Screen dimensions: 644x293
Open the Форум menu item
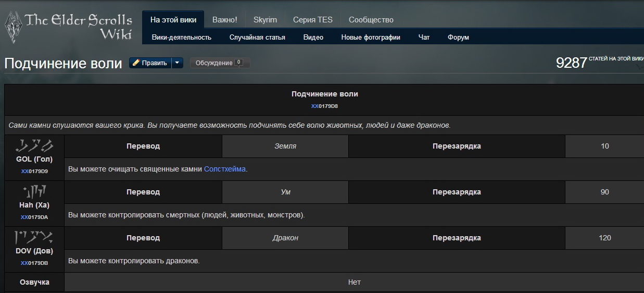pos(458,37)
